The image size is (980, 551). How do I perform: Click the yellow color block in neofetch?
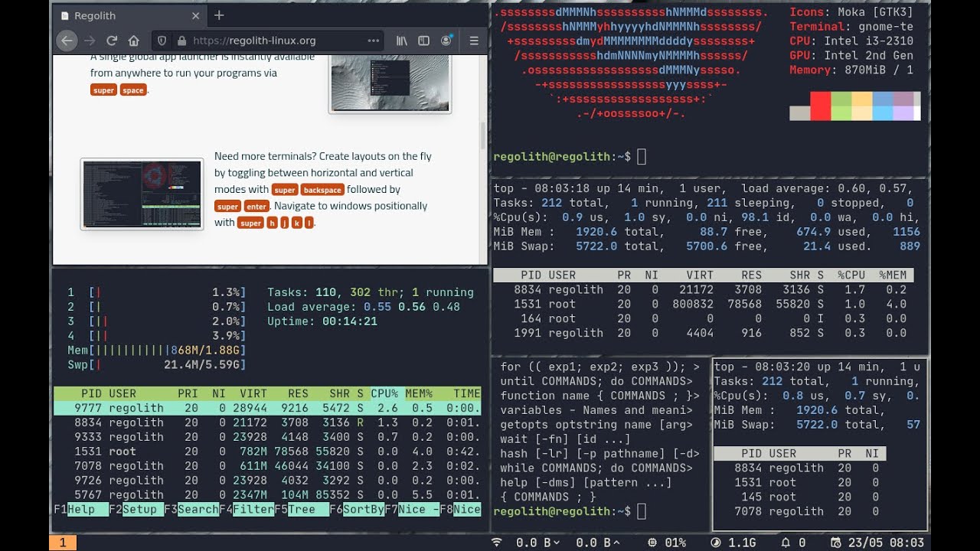click(862, 106)
